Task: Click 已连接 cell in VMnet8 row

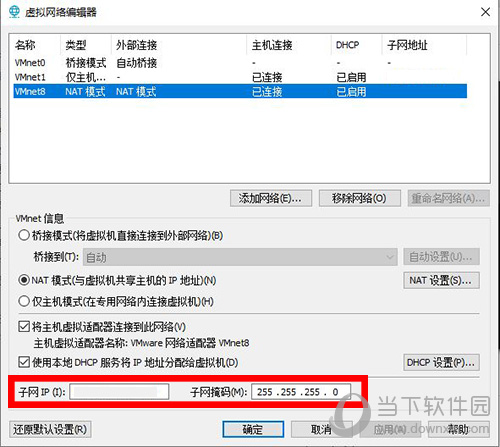Action: tap(267, 91)
